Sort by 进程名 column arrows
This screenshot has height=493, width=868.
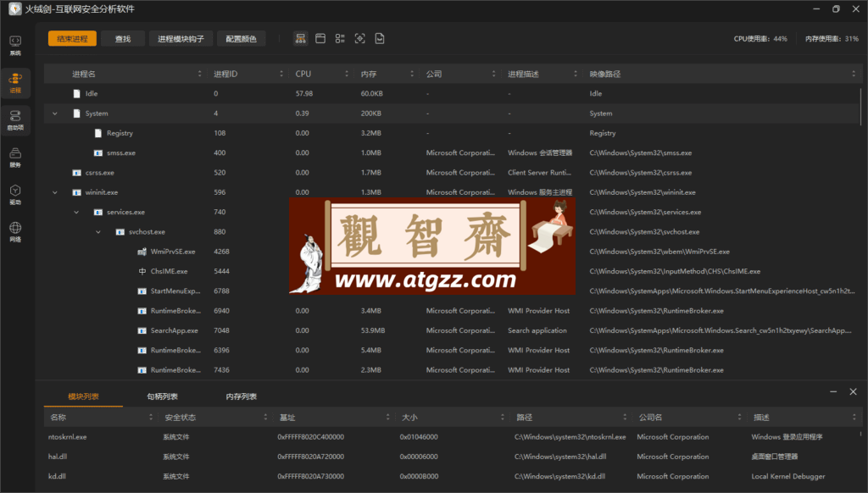point(200,74)
